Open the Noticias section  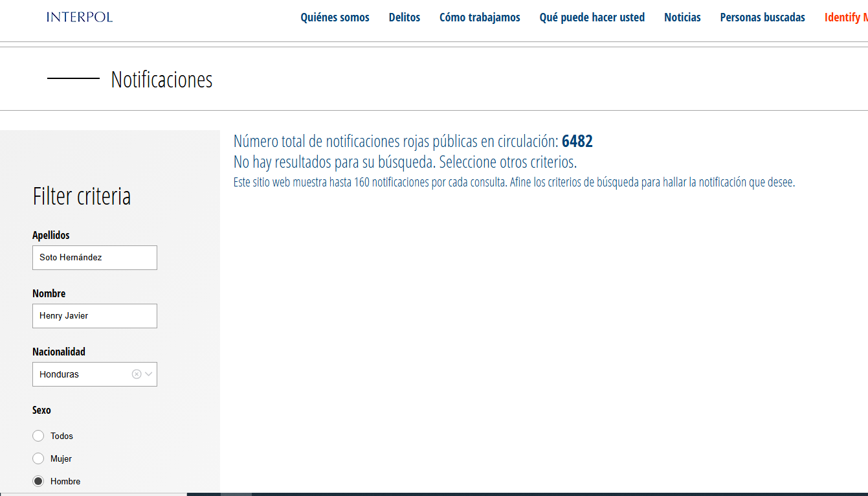pyautogui.click(x=682, y=17)
